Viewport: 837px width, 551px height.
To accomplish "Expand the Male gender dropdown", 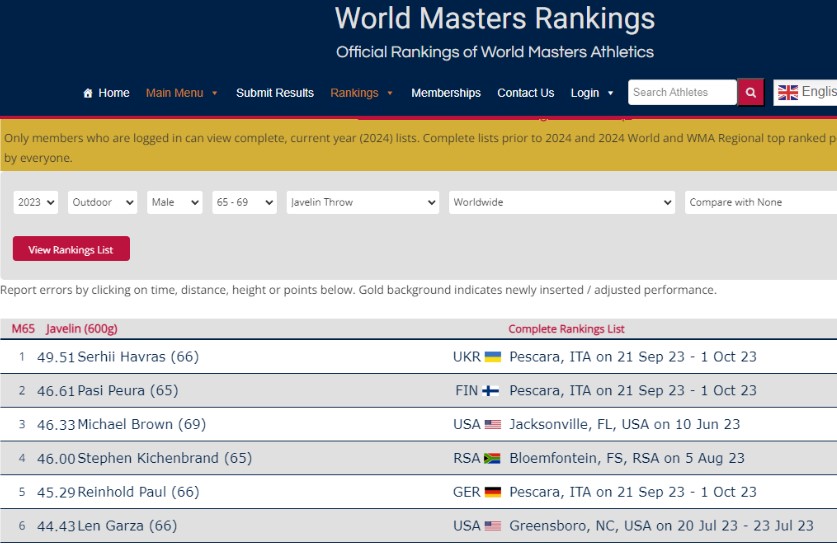I will [x=174, y=202].
